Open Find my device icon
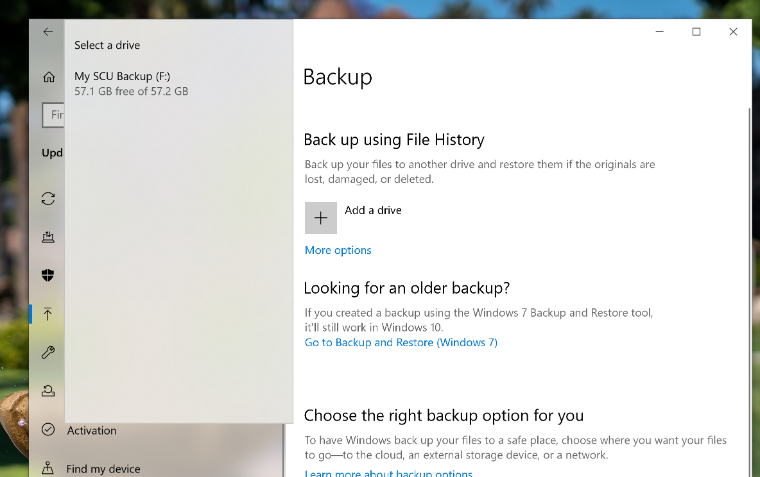 point(48,468)
